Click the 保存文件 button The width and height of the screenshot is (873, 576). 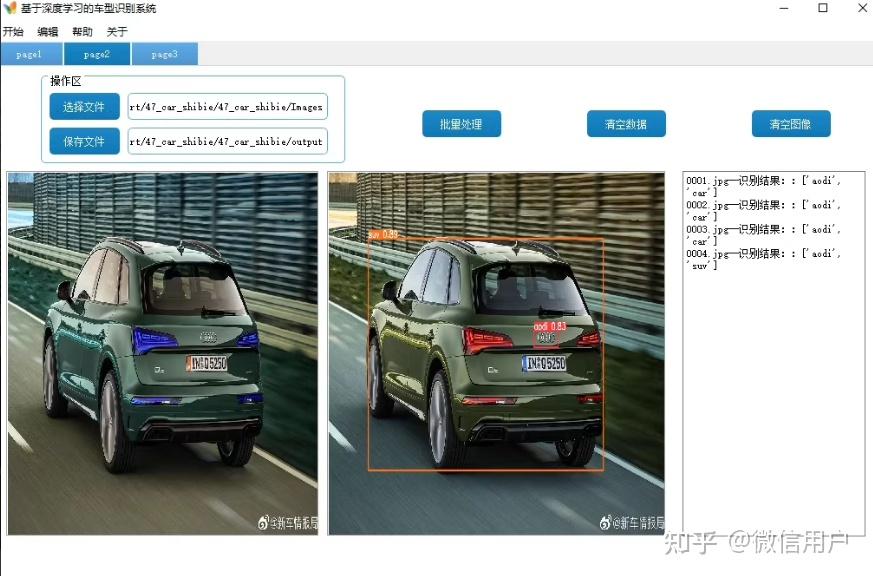click(83, 141)
